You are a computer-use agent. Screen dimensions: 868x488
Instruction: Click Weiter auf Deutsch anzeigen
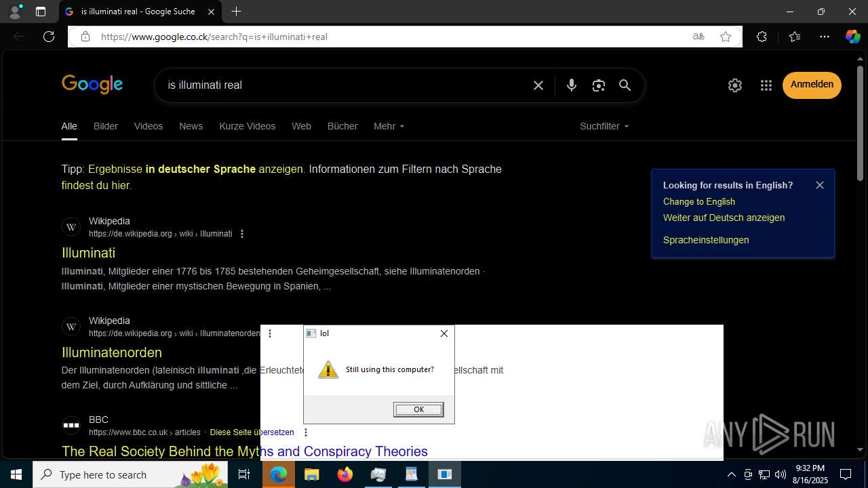click(724, 218)
